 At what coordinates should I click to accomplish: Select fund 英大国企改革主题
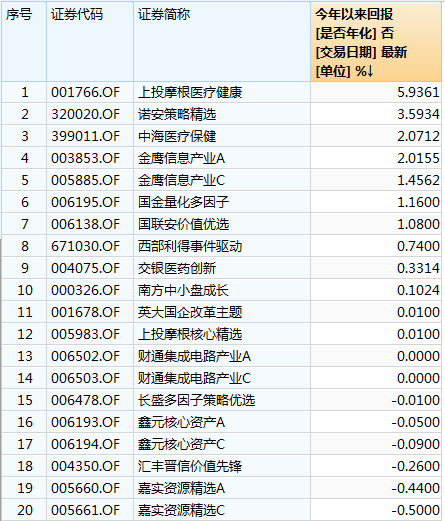pyautogui.click(x=190, y=312)
